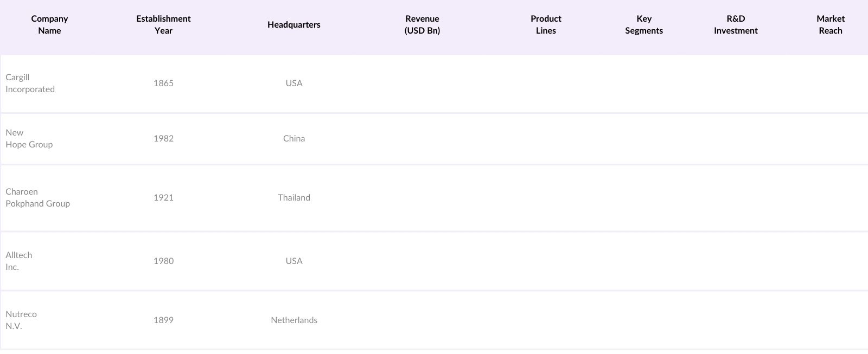
Task: Click the Headquarters column header
Action: point(293,25)
